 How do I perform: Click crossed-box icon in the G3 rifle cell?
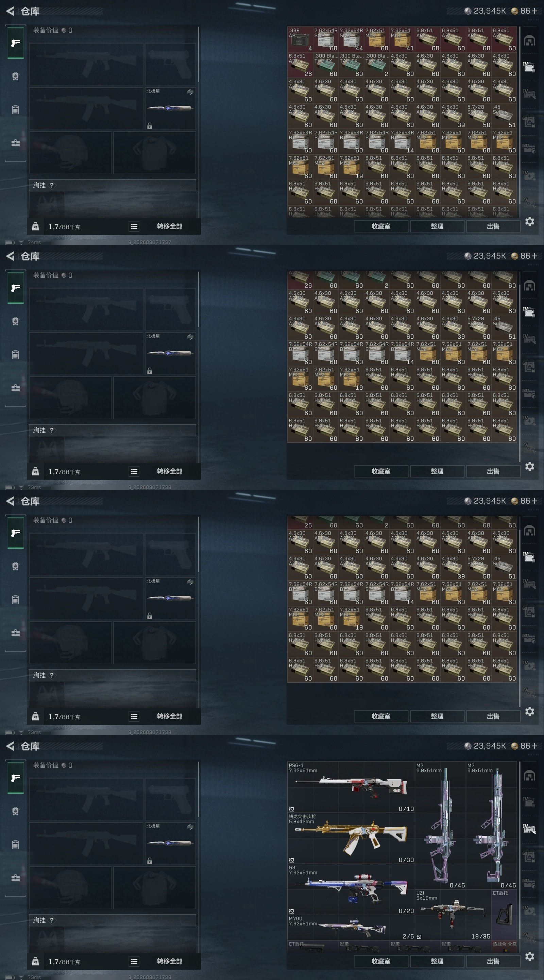pyautogui.click(x=292, y=911)
